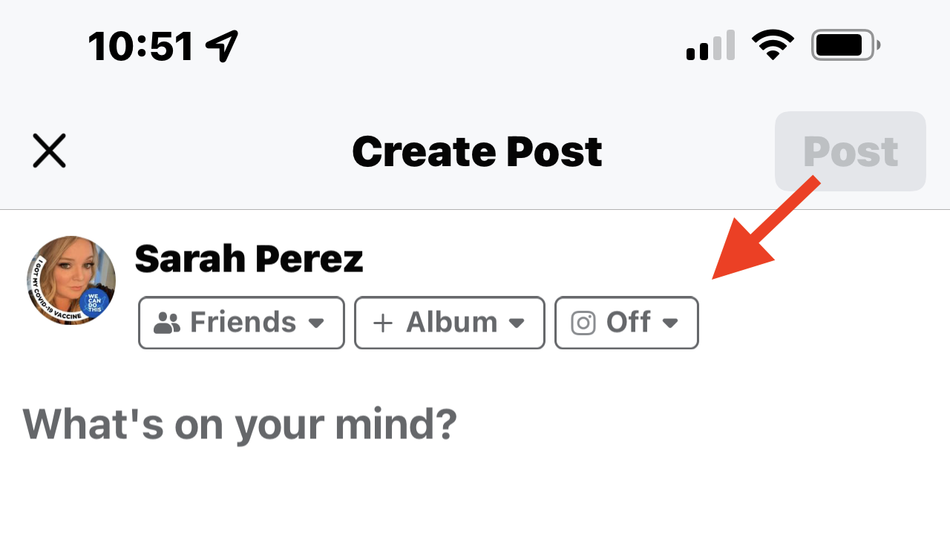Focus the "What's on your mind?" field
This screenshot has height=560, width=950.
pos(240,424)
